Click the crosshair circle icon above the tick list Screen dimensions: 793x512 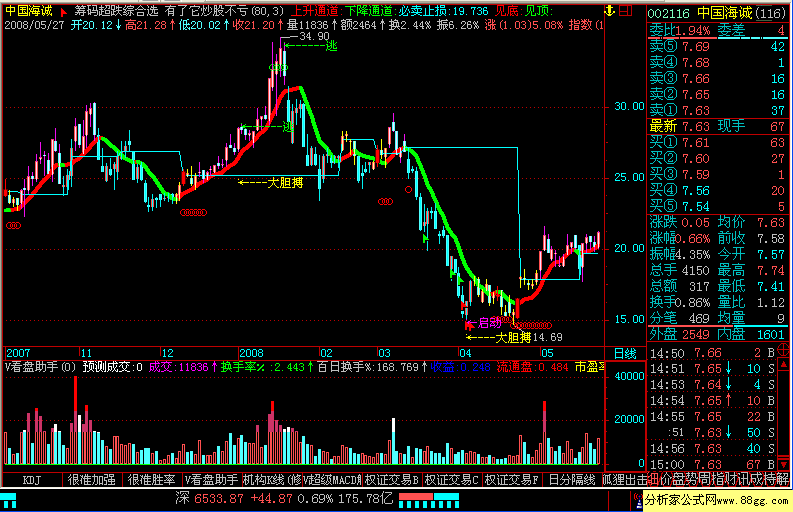coord(783,350)
